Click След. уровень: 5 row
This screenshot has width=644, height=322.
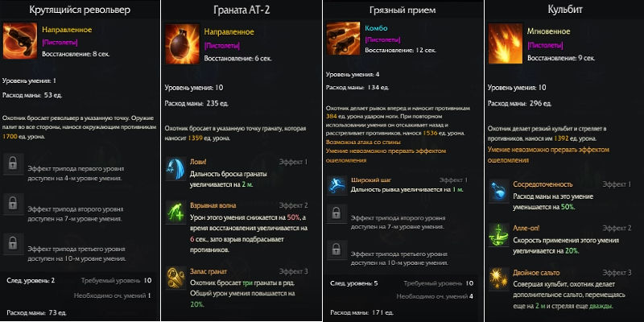coord(400,284)
